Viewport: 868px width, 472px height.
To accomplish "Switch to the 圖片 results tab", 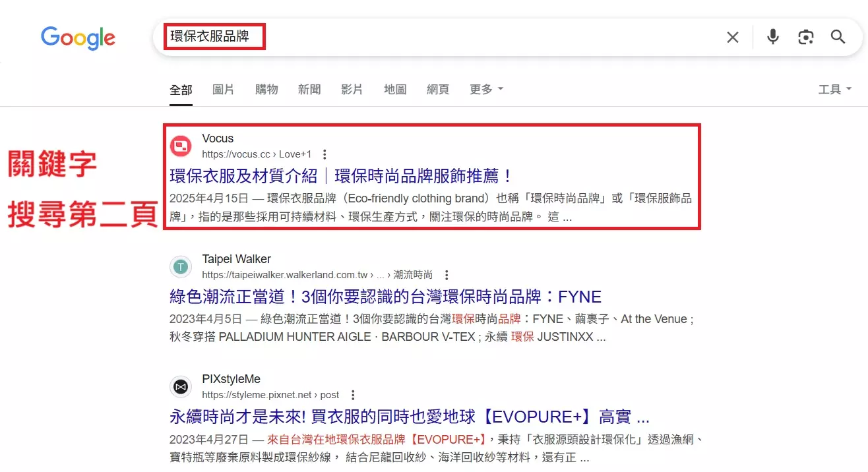I will point(224,89).
